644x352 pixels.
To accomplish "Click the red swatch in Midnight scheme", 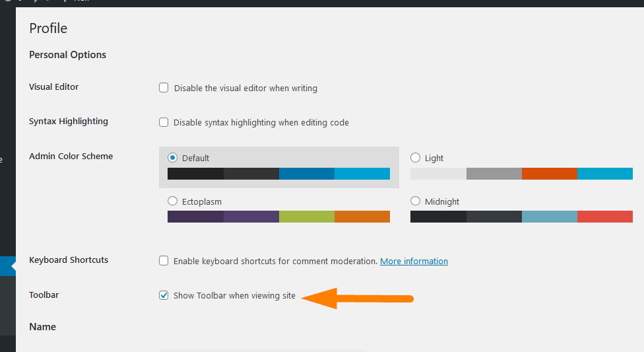I will tap(605, 217).
